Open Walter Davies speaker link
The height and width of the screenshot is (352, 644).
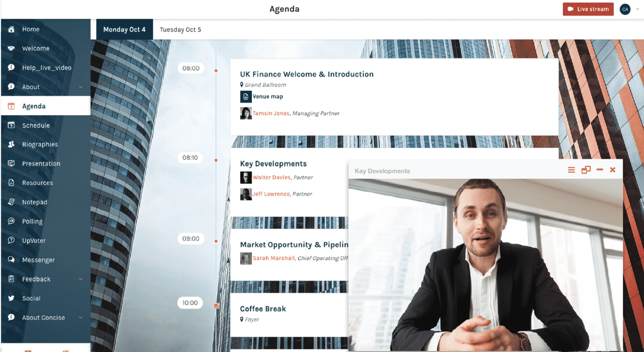point(271,178)
